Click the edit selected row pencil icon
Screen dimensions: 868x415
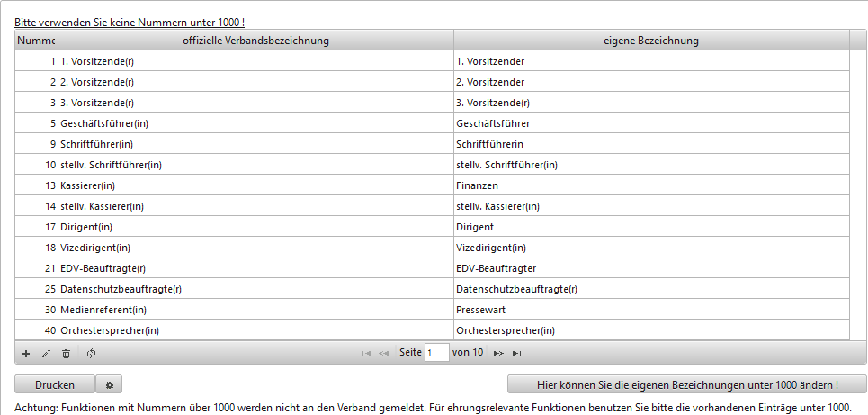coord(46,354)
